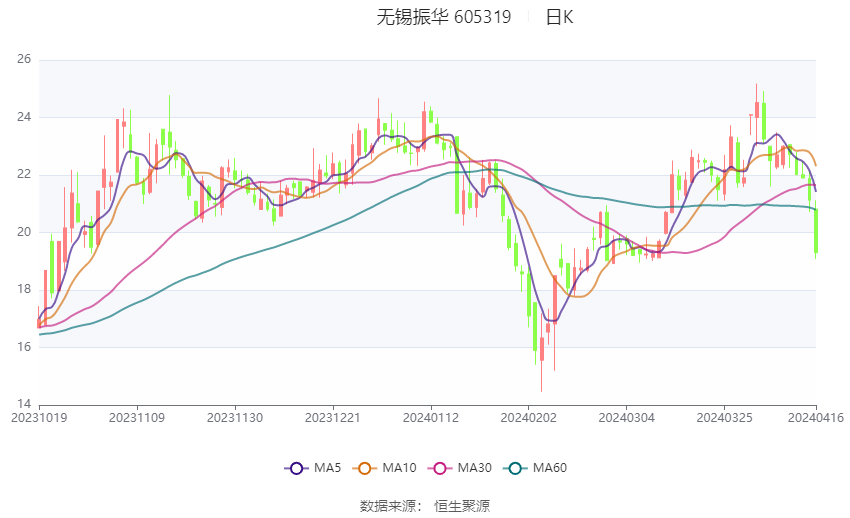Click the 20240325 date axis label
The height and width of the screenshot is (518, 850).
(x=723, y=417)
